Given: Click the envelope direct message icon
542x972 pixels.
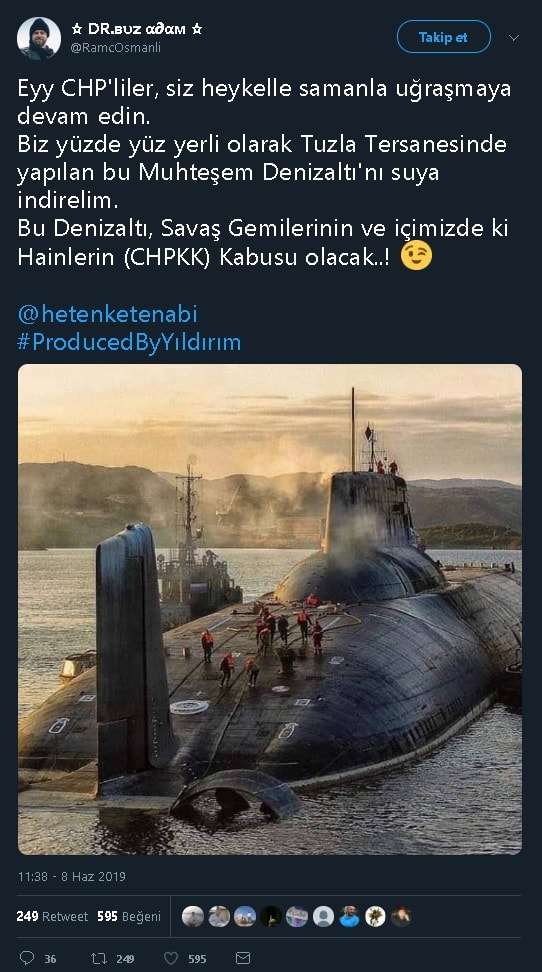Looking at the screenshot, I should (x=243, y=958).
